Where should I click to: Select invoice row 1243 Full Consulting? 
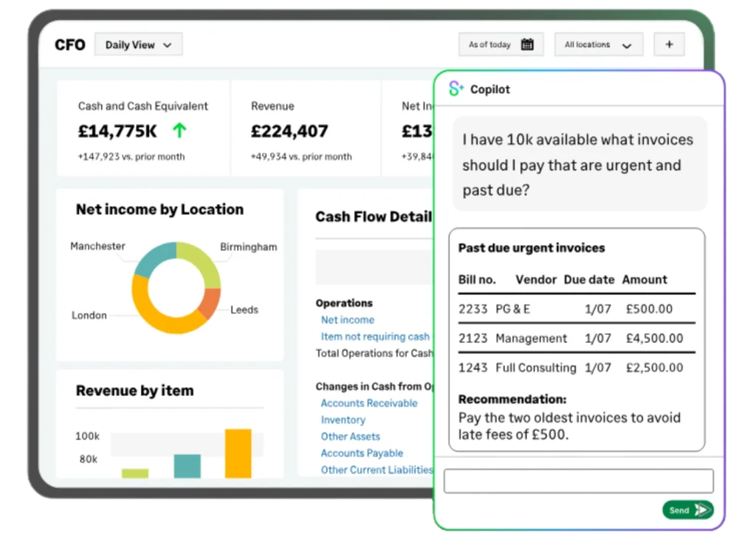(577, 368)
